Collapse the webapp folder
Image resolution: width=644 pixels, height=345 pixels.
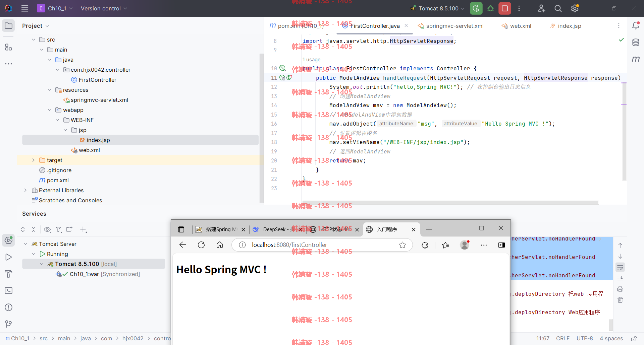point(50,110)
